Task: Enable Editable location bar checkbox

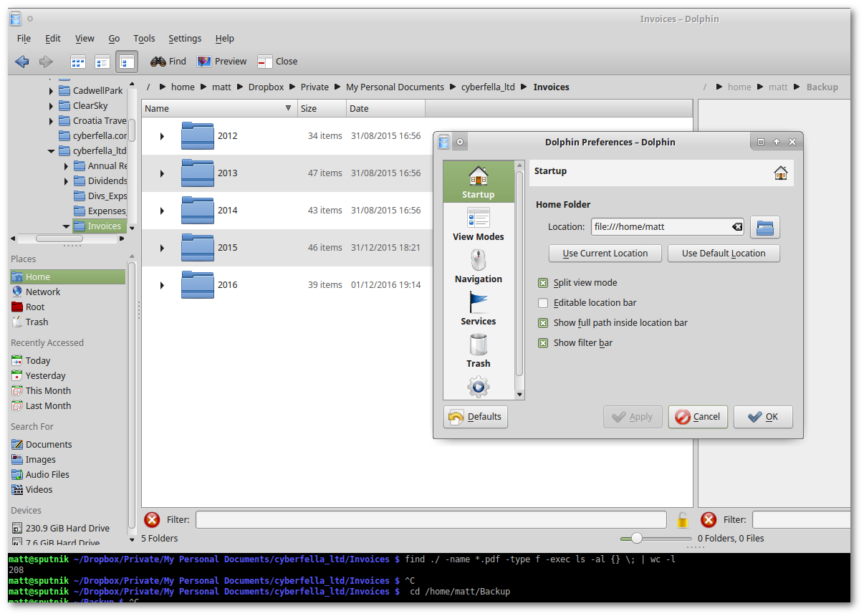Action: pyautogui.click(x=543, y=303)
